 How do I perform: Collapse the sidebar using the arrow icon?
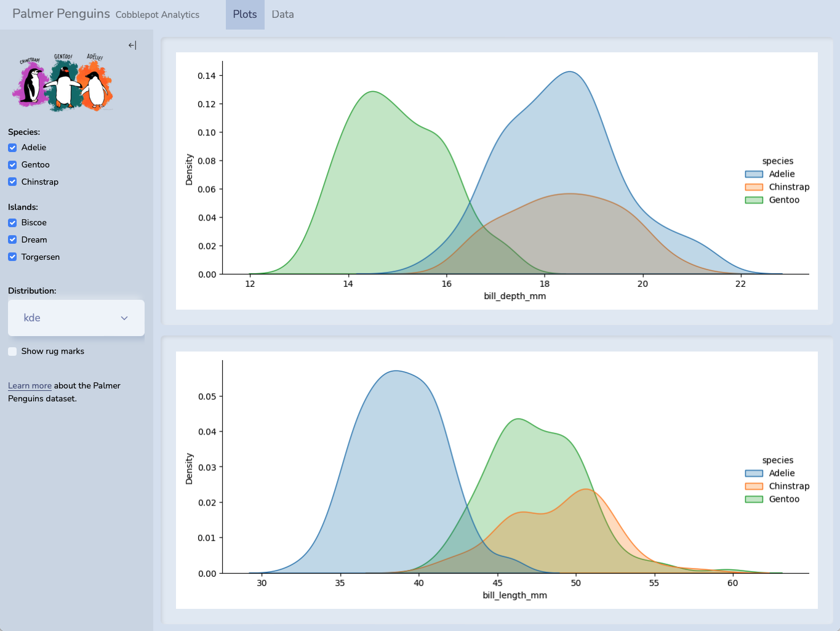132,45
